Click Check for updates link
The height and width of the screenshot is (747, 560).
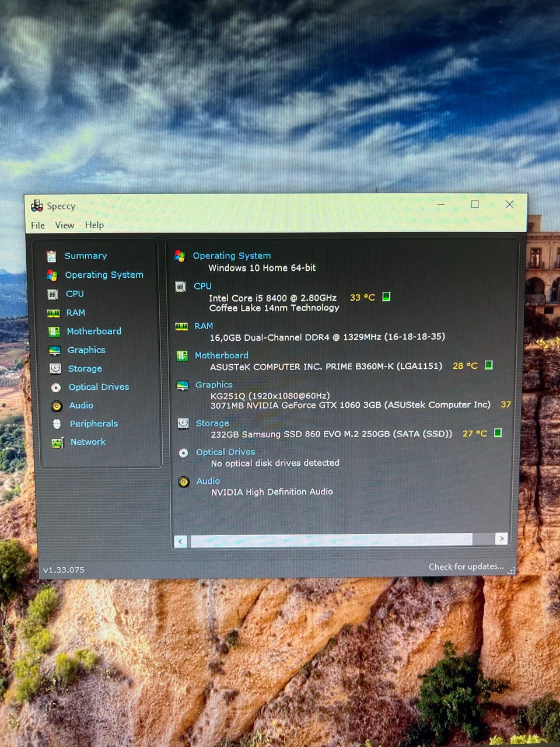point(466,567)
